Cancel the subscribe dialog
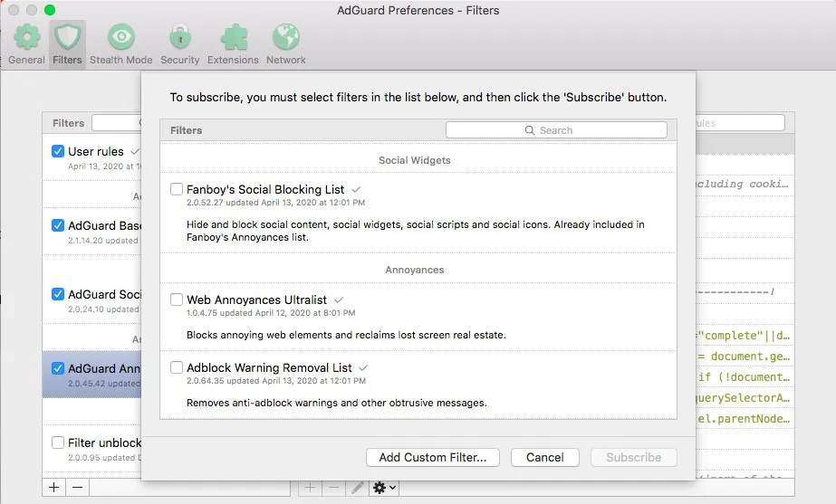This screenshot has width=836, height=504. [x=545, y=457]
